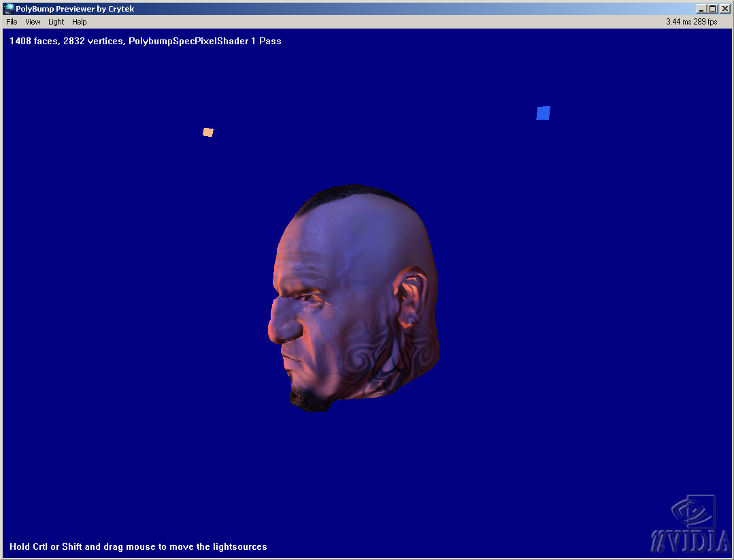Minimize the PolyBump Previewer window
Screen dimensions: 734x560
701,8
